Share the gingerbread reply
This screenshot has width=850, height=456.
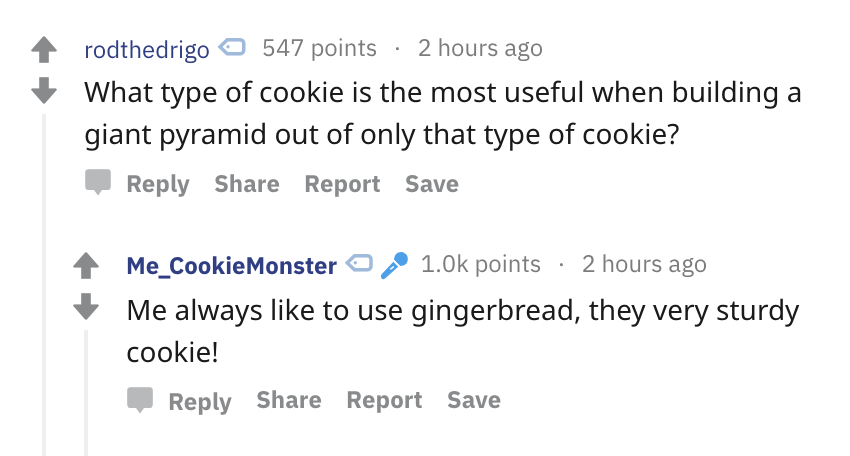pos(289,400)
